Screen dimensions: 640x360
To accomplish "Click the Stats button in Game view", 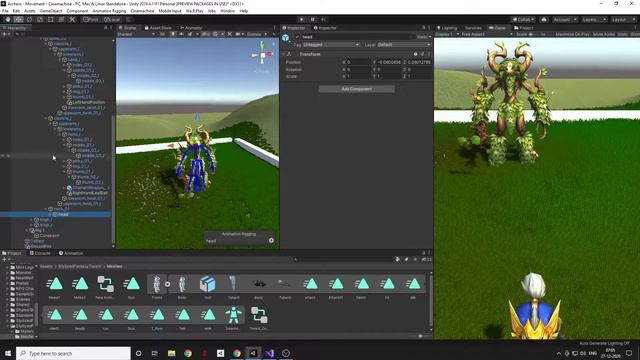I will [x=622, y=34].
